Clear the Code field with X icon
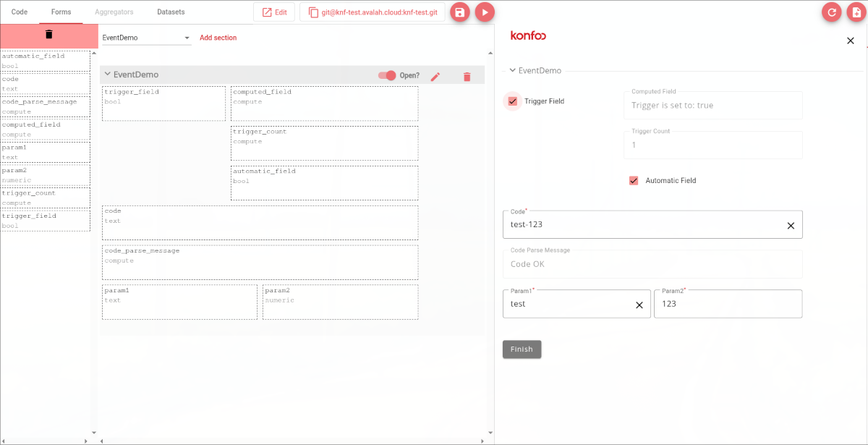This screenshot has width=868, height=445. pos(791,225)
